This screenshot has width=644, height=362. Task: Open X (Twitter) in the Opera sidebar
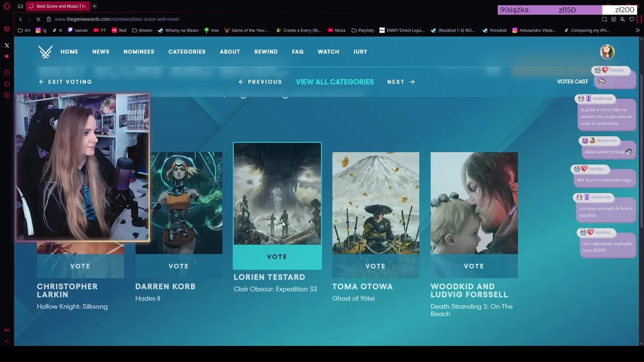coord(7,45)
